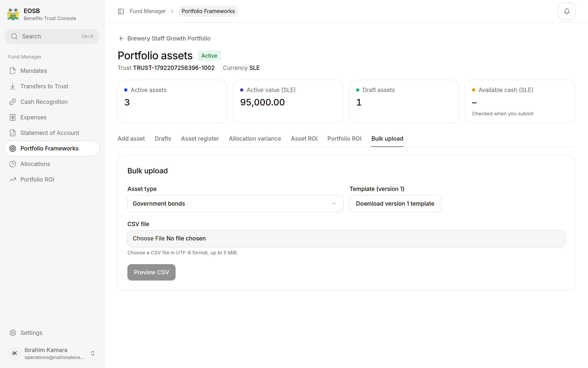588x368 pixels.
Task: Click the Preview CSV button
Action: tap(151, 272)
